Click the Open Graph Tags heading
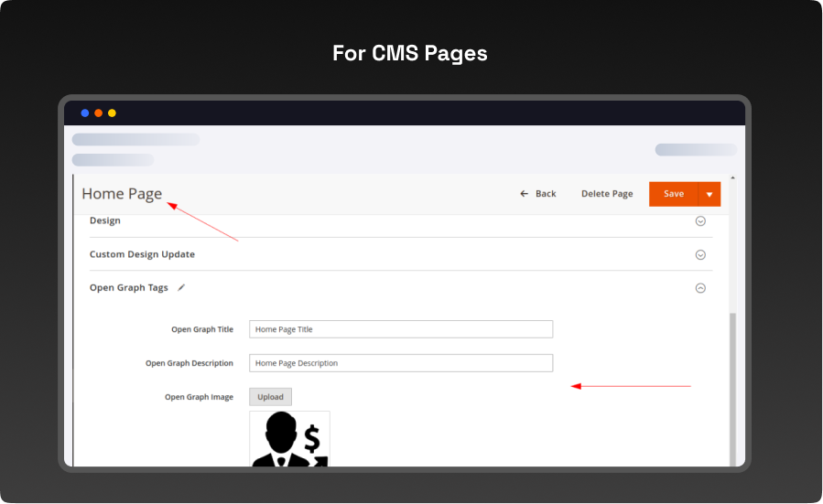823x504 pixels. pos(128,287)
